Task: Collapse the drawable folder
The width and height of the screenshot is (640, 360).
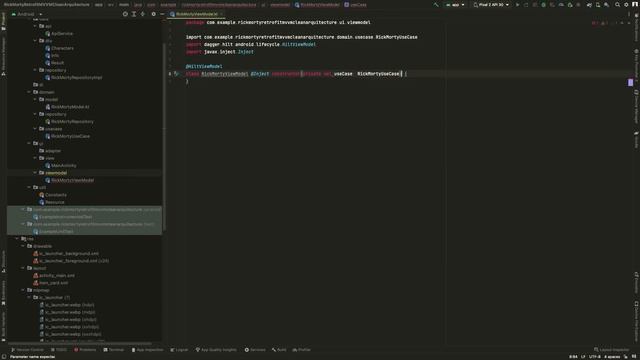Action: (23, 246)
